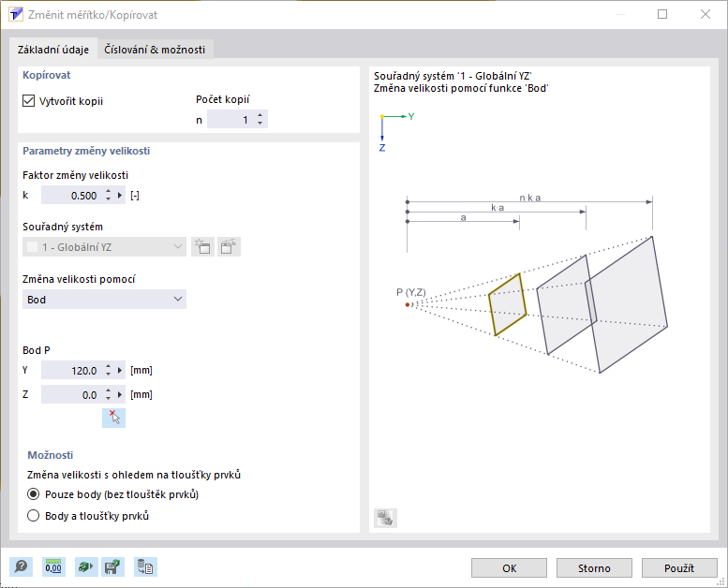Decrease the Z coordinate of Bod P

pyautogui.click(x=108, y=398)
